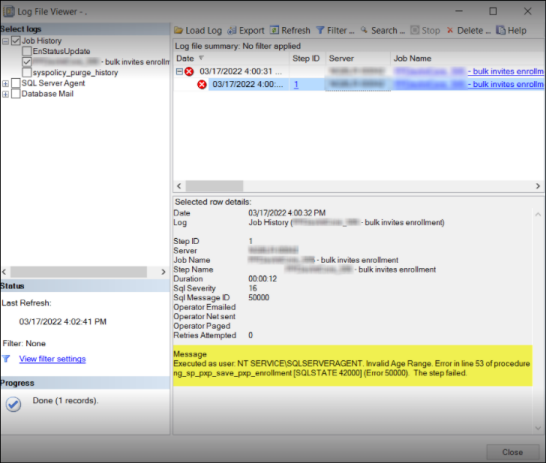Open the Filter dialog from toolbar
The height and width of the screenshot is (463, 546).
(x=335, y=31)
